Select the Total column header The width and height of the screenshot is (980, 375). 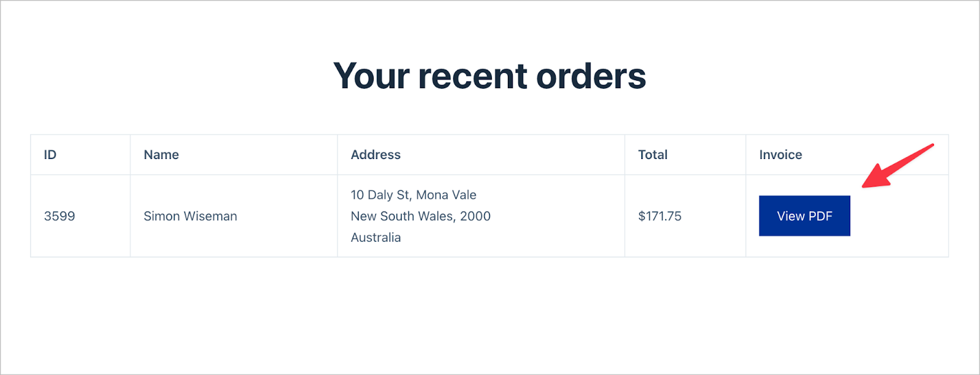coord(653,155)
